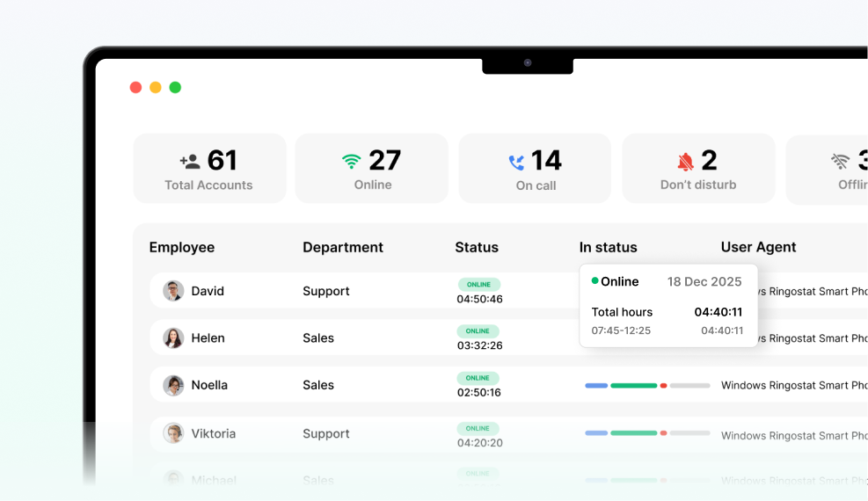Click the blue segment of Noella's status bar
This screenshot has height=501, width=868.
tap(596, 386)
